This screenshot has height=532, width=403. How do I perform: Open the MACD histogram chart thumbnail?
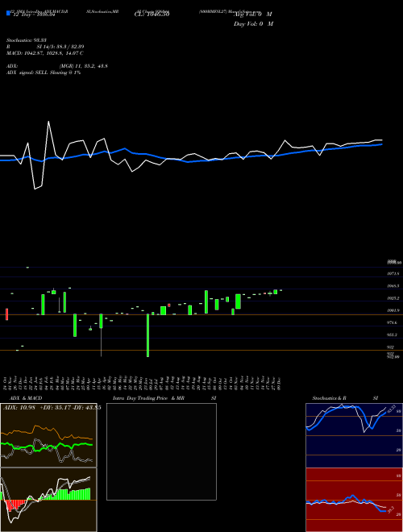click(x=48, y=500)
